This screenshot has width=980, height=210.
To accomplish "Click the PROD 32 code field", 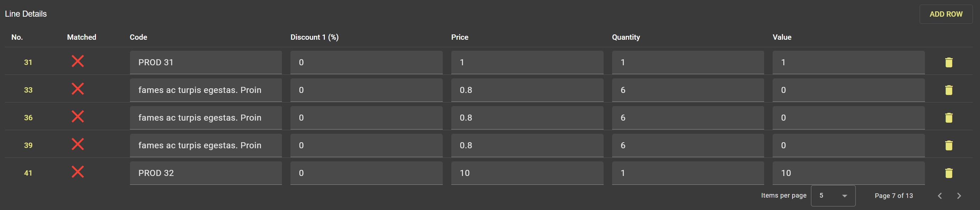I will click(206, 173).
